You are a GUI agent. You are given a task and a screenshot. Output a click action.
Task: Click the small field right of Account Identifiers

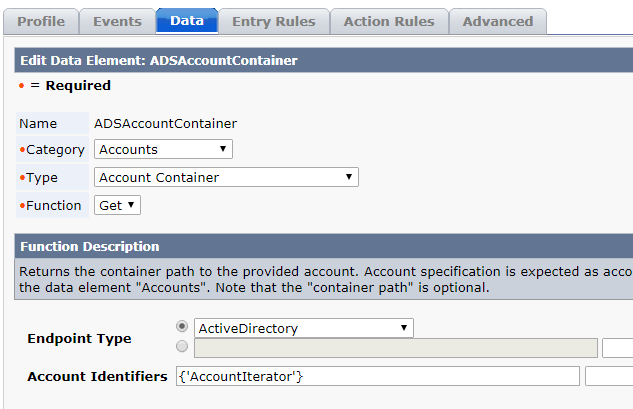click(x=609, y=376)
